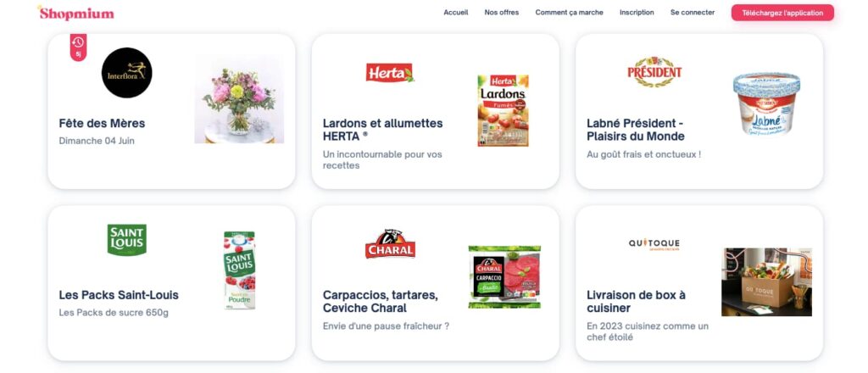Click the Charal brand logo
868x373 pixels.
pos(390,243)
